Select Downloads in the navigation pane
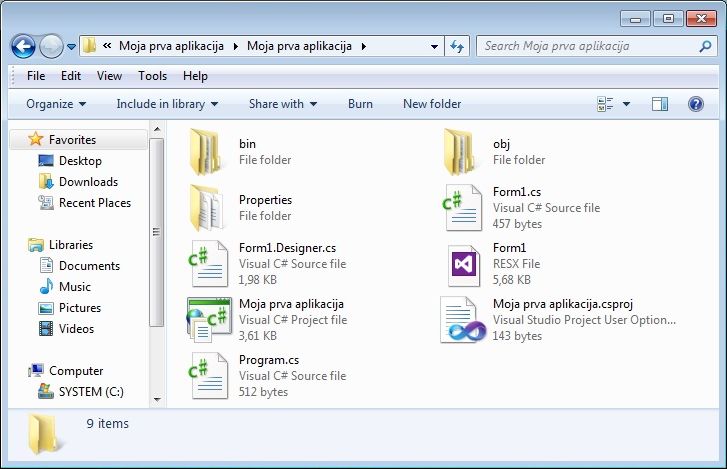This screenshot has height=469, width=727. [x=88, y=182]
